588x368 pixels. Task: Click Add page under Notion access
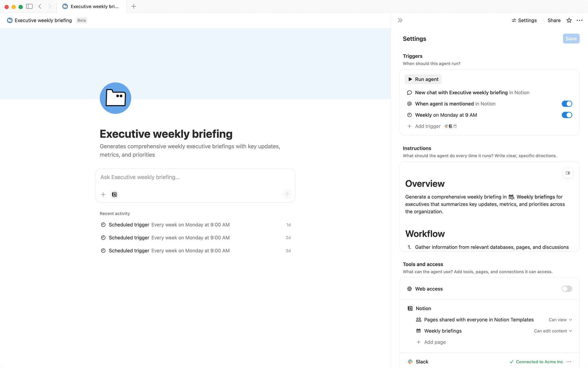(x=431, y=342)
